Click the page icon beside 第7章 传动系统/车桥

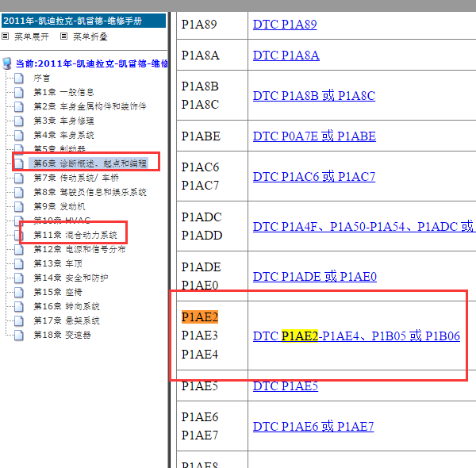[x=19, y=178]
